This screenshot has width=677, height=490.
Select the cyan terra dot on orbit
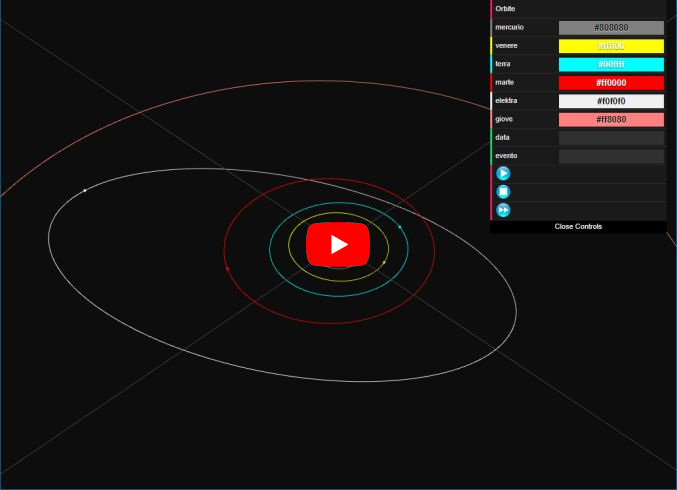click(400, 227)
